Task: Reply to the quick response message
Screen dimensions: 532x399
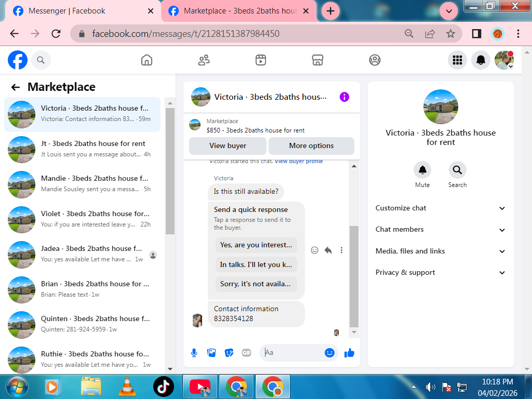Action: [328, 250]
